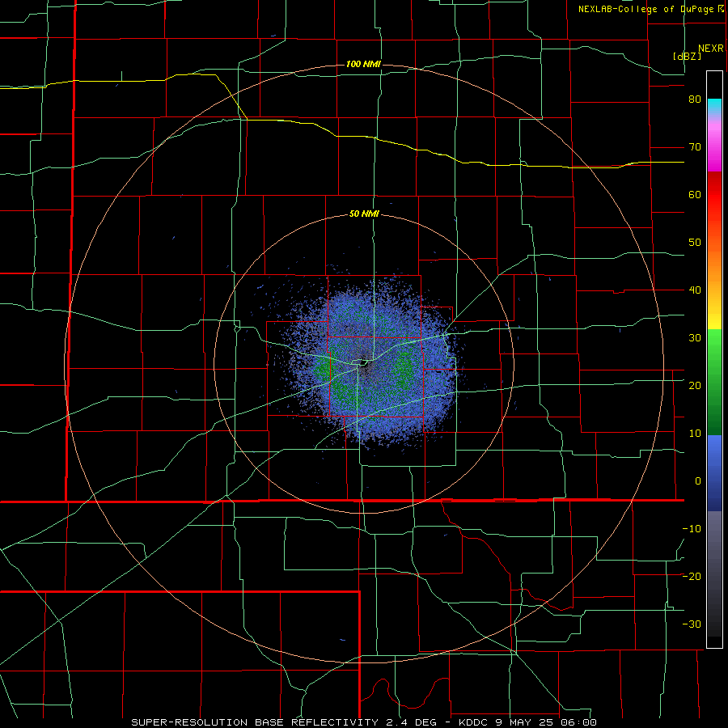Image resolution: width=728 pixels, height=728 pixels.
Task: Click the Super-Resolution Base Reflectivity caption
Action: tap(363, 722)
